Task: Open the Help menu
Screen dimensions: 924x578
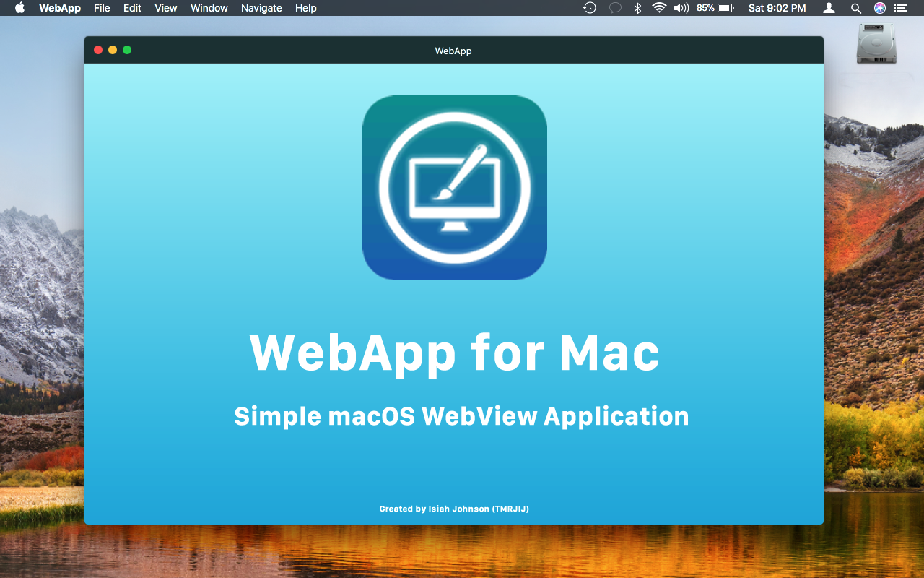Action: [306, 8]
